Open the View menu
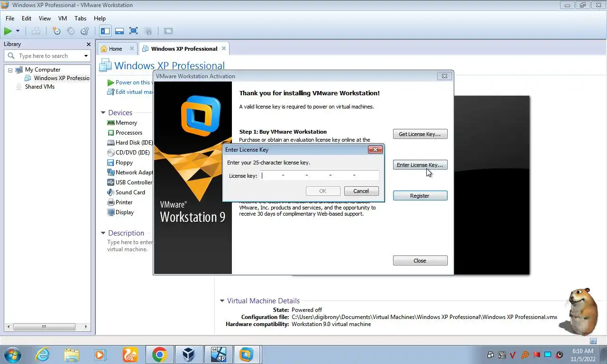 45,18
